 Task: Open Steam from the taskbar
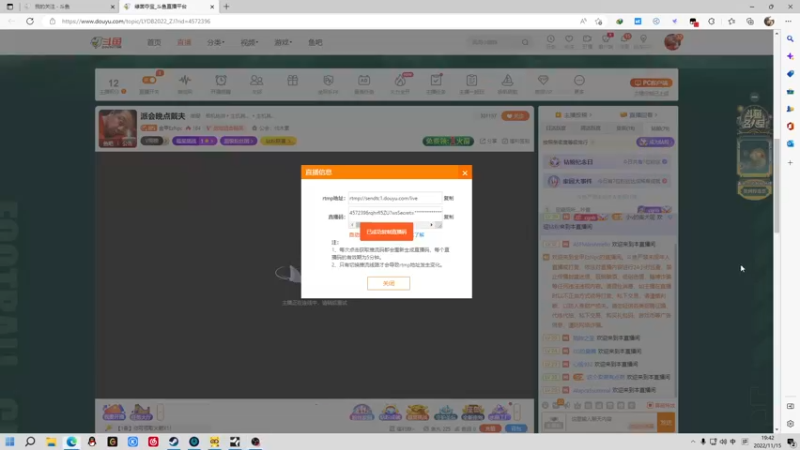coord(173,442)
